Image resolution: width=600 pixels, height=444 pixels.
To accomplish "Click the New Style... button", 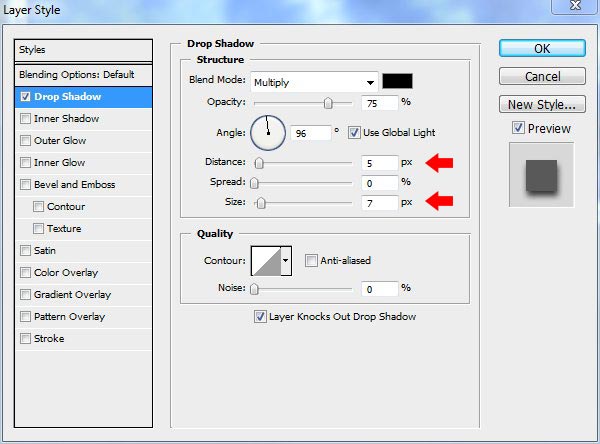I will click(x=542, y=104).
